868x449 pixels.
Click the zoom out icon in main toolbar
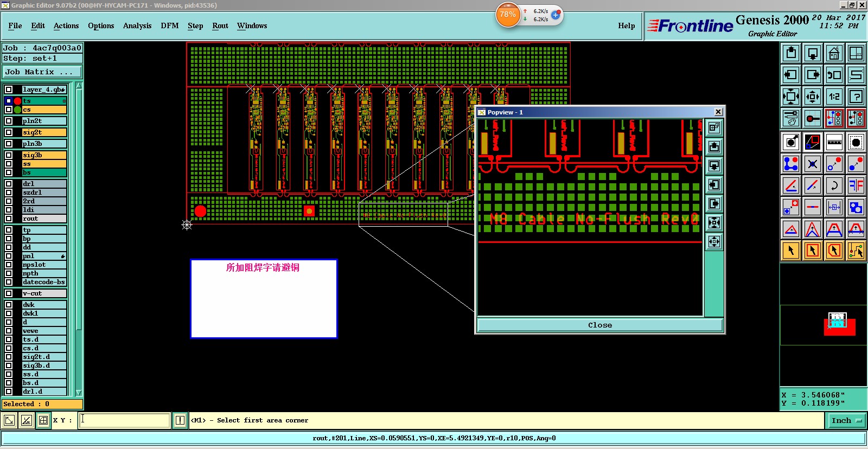tap(813, 97)
